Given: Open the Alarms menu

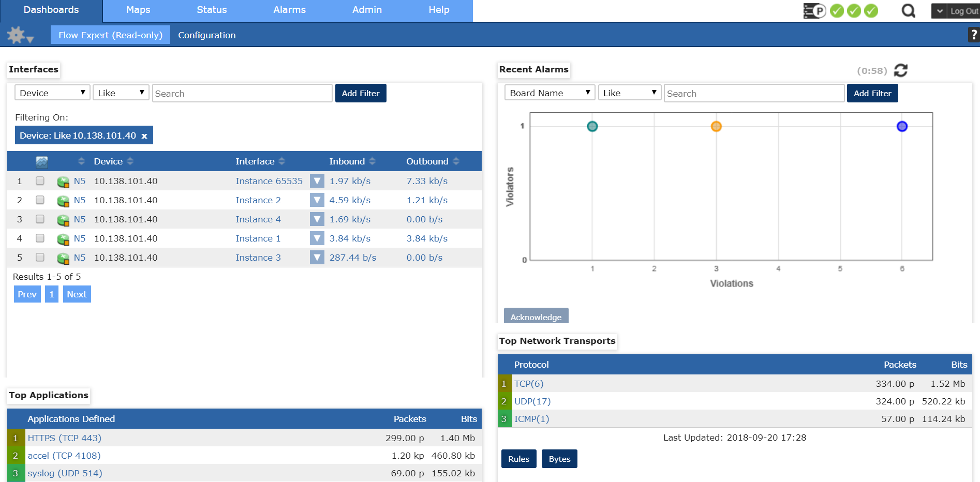Looking at the screenshot, I should coord(289,10).
